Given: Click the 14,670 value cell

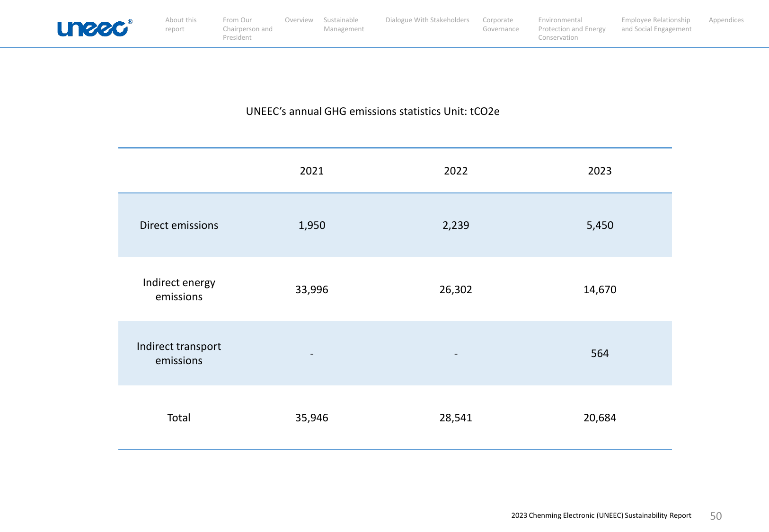Looking at the screenshot, I should pos(600,290).
